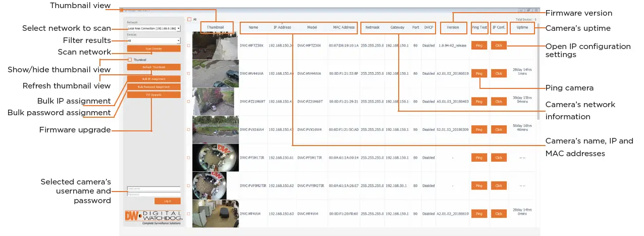This screenshot has width=644, height=236.
Task: Open the Network connection dropdown
Action: click(153, 29)
